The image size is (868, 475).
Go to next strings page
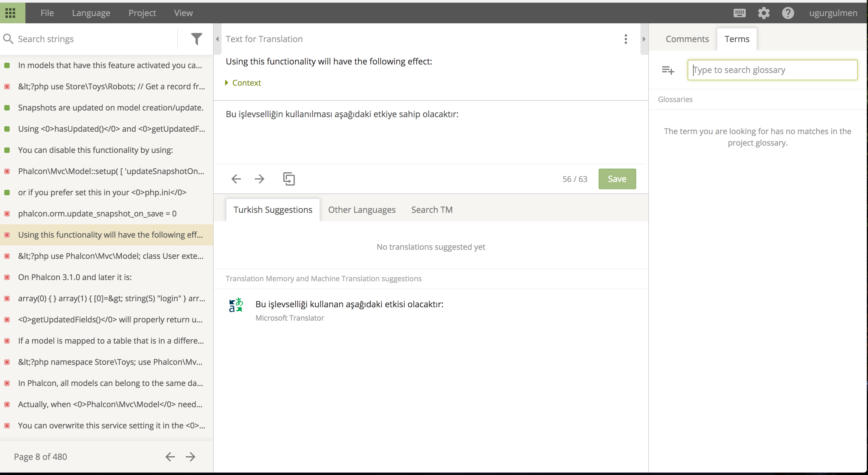[x=190, y=457]
